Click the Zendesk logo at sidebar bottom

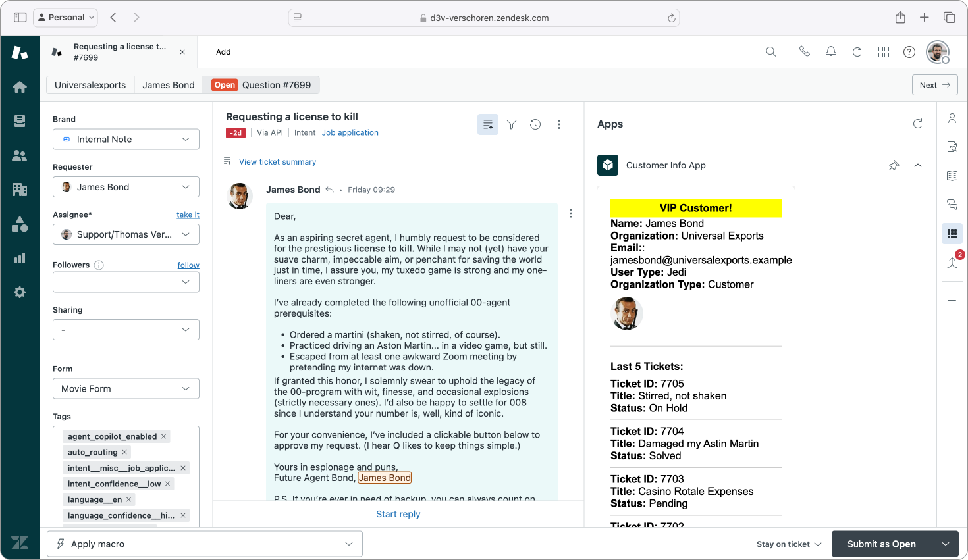tap(20, 543)
